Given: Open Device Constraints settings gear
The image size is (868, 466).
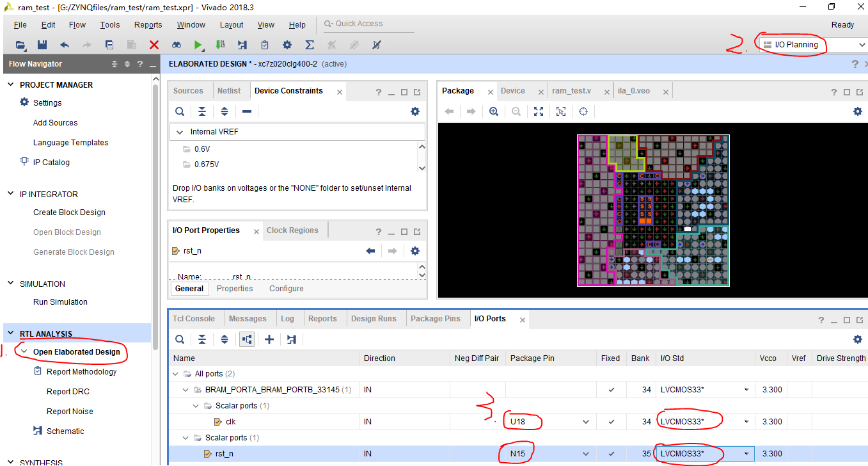Looking at the screenshot, I should (415, 111).
